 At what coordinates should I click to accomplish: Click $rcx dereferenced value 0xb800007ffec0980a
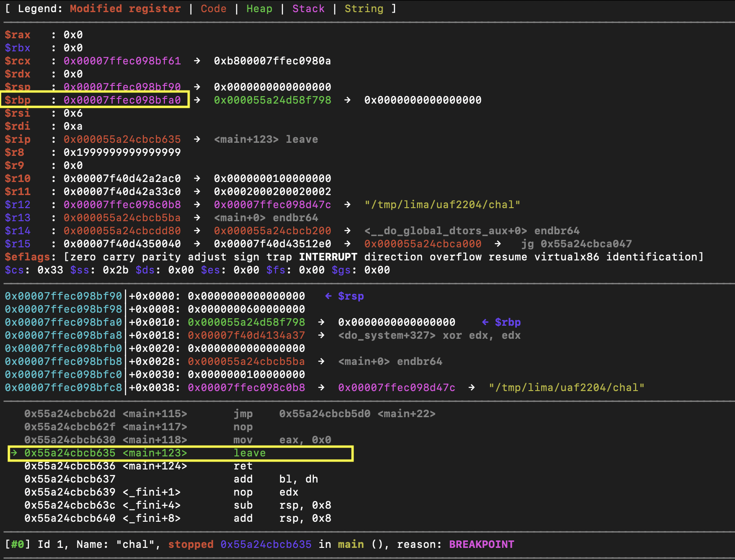(x=273, y=61)
